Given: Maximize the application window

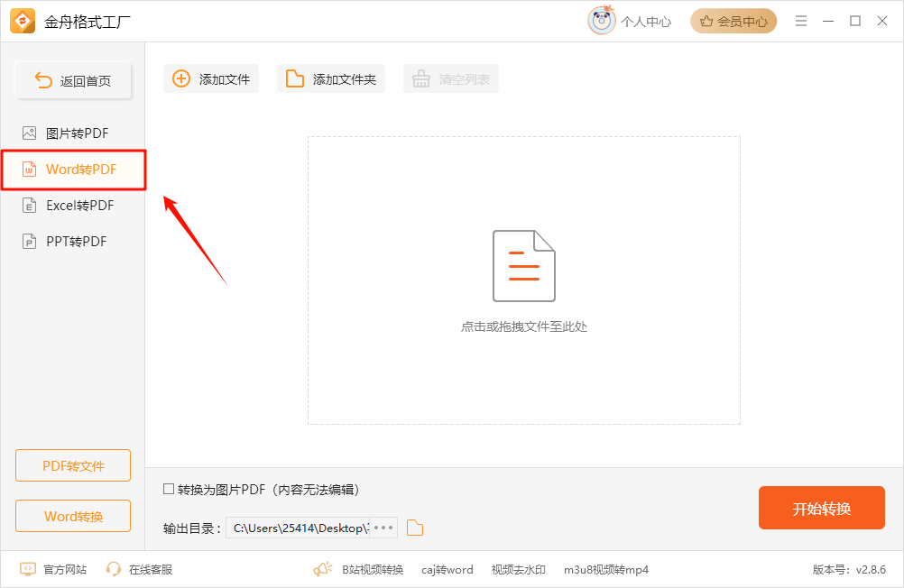Looking at the screenshot, I should tap(855, 22).
